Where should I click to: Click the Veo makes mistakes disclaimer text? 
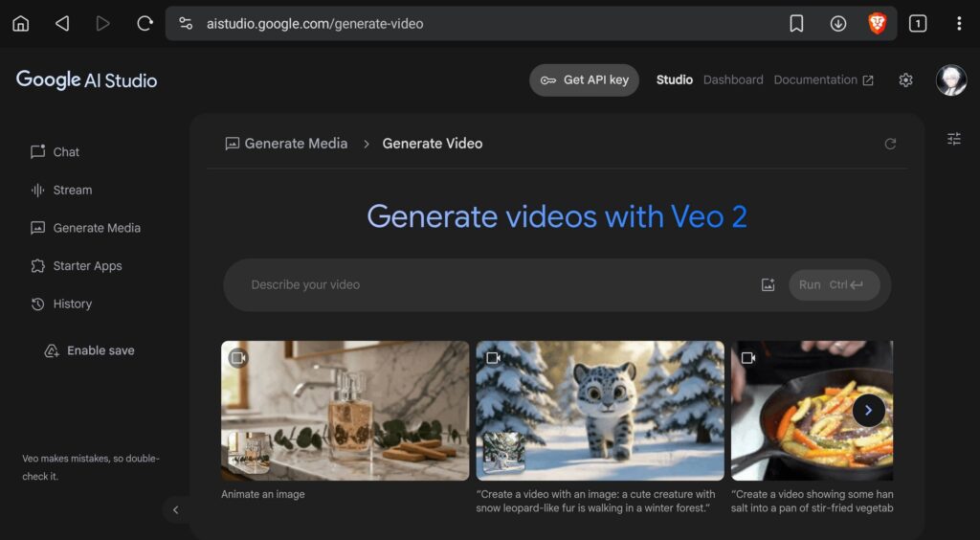(91, 467)
